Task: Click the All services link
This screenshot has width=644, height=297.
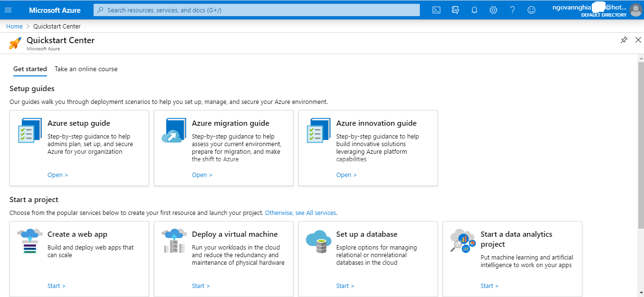Action: coord(301,213)
